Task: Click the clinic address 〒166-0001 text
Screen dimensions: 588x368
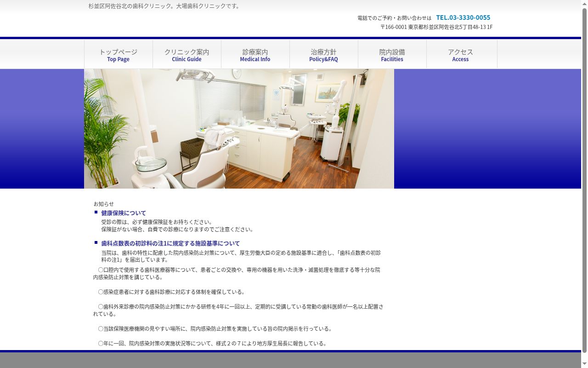Action: tap(436, 27)
